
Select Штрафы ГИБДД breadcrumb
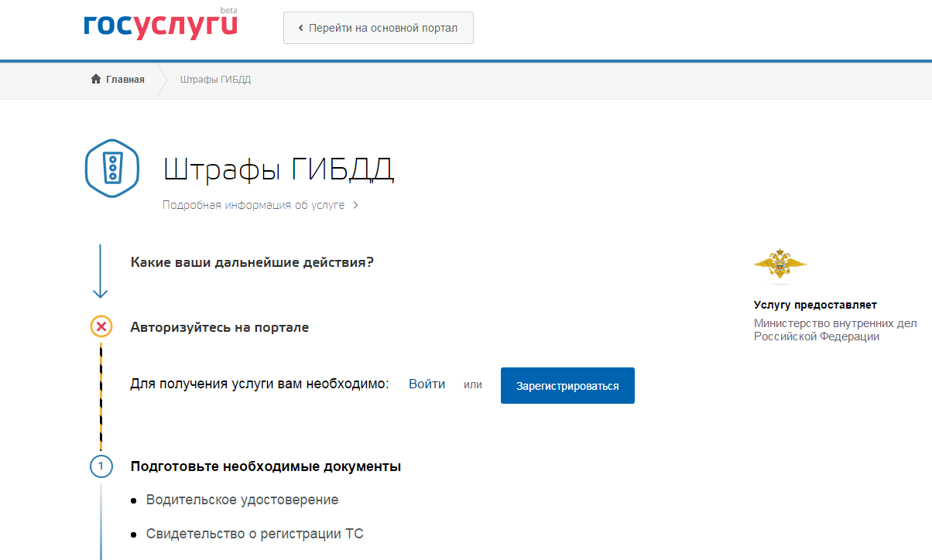(215, 79)
